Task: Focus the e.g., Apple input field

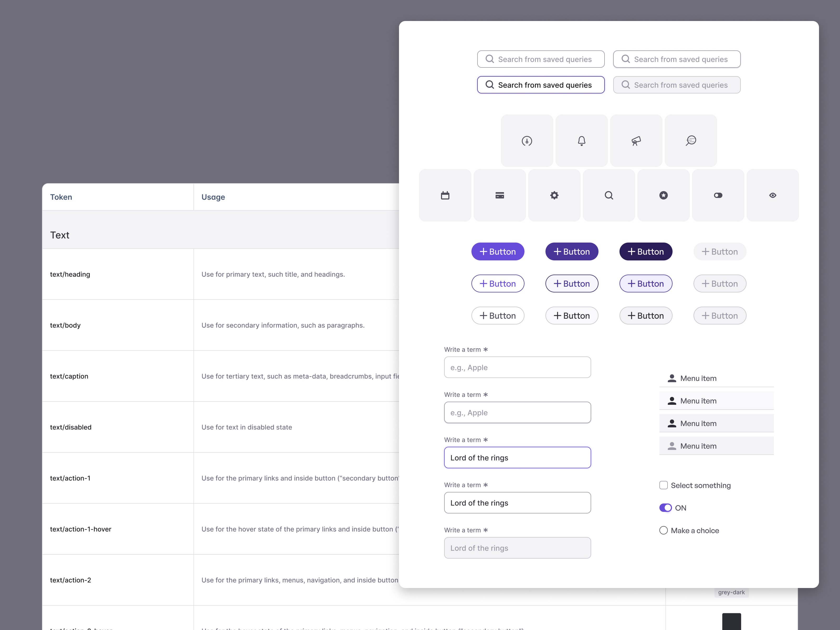Action: (x=517, y=367)
